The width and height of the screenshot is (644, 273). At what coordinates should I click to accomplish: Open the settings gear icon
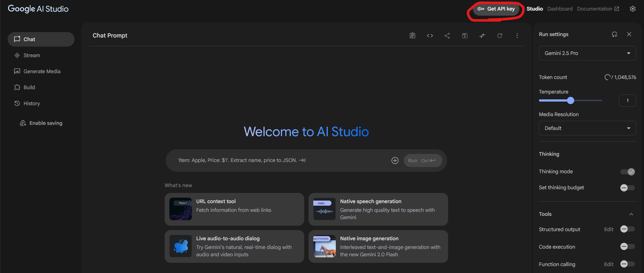point(633,9)
